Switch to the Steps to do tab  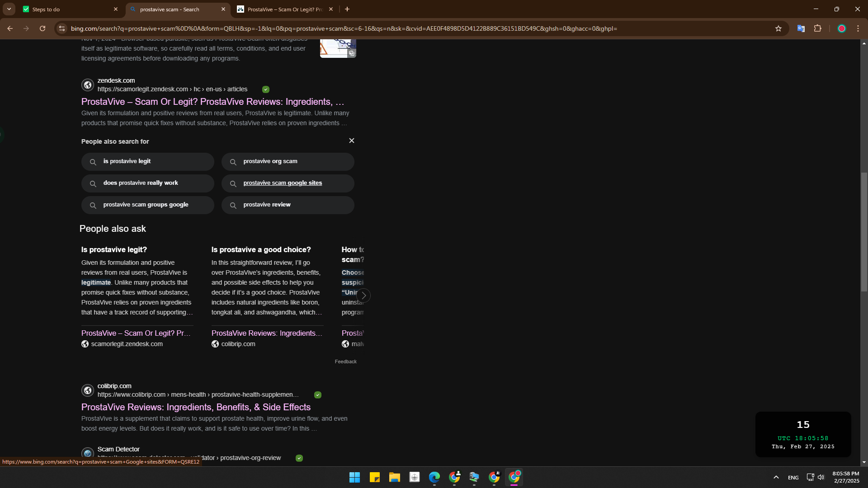pyautogui.click(x=70, y=9)
